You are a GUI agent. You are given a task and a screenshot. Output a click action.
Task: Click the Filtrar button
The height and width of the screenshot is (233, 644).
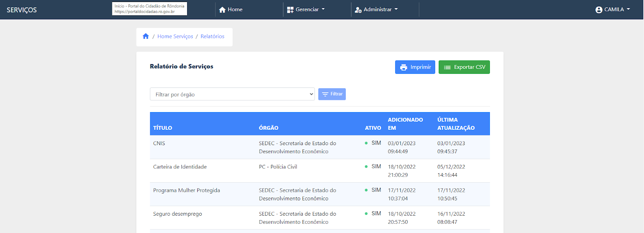coord(332,94)
